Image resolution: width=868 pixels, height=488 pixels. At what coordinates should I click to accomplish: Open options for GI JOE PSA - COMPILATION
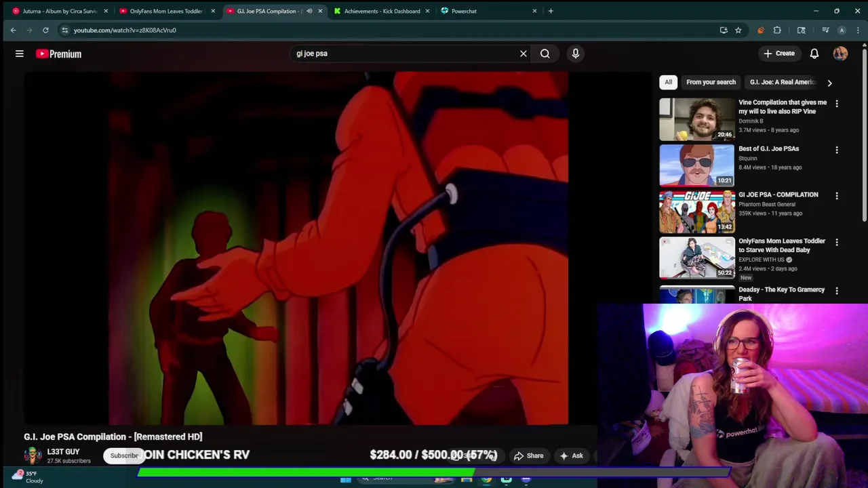point(837,196)
